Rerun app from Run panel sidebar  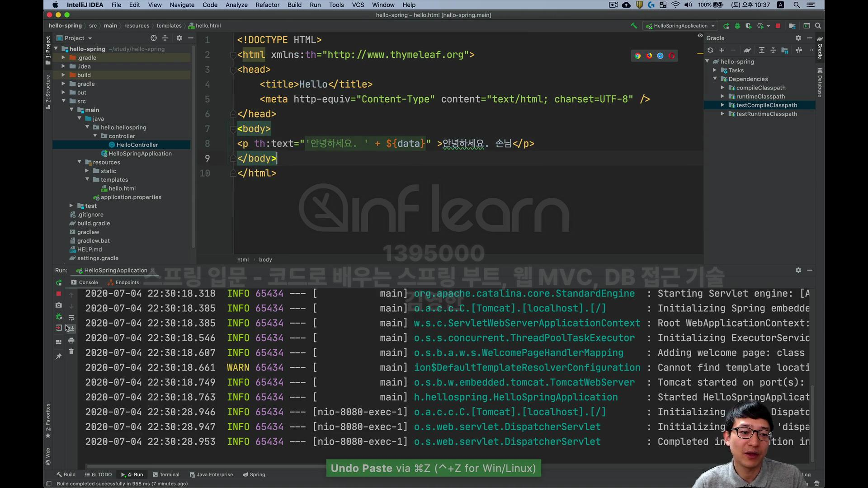(59, 282)
